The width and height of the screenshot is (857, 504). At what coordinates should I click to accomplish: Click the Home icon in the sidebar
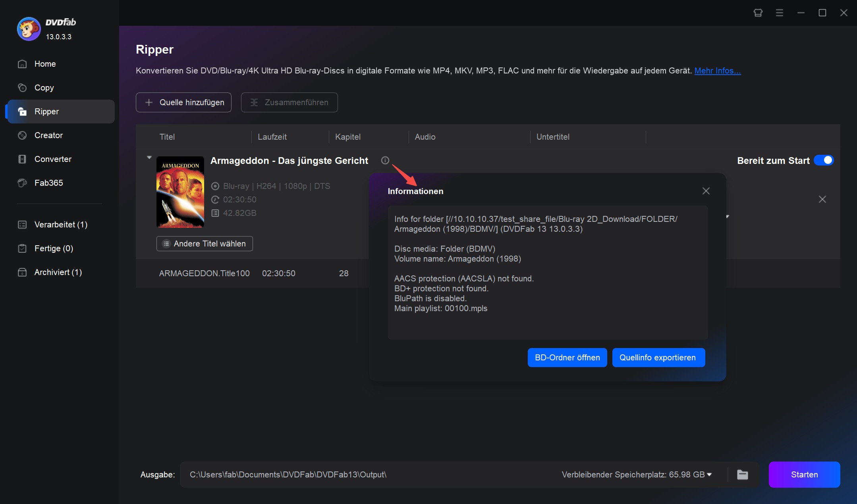point(22,64)
